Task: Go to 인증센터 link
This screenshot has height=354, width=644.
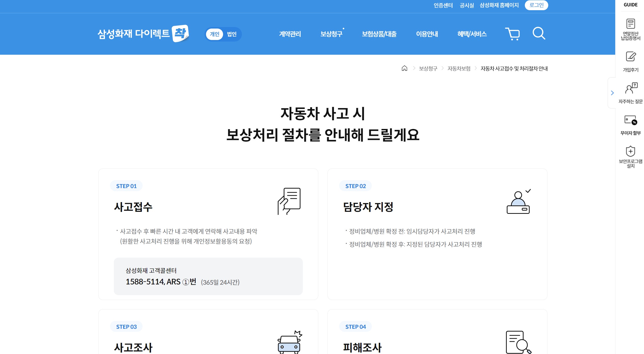Action: (x=443, y=5)
